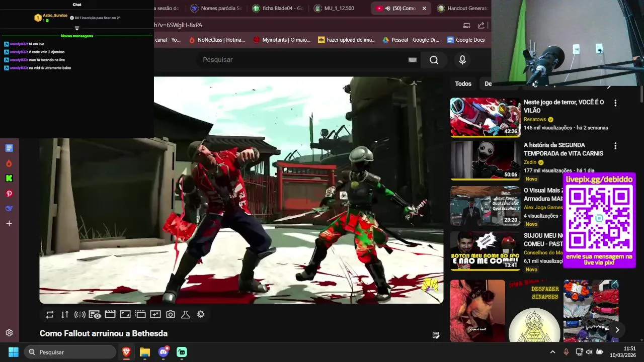Open options for 'Neste jogo de terror' video
This screenshot has height=362, width=644.
coord(615,103)
